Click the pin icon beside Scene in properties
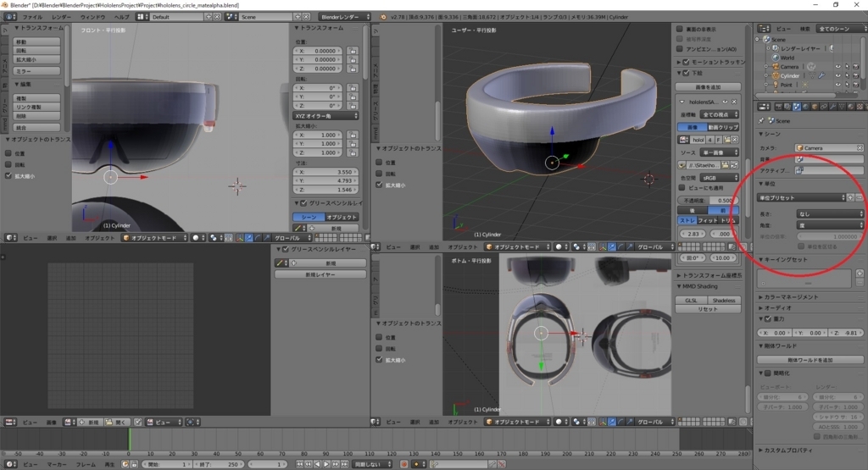Viewport: 868px width, 470px height. pos(762,120)
